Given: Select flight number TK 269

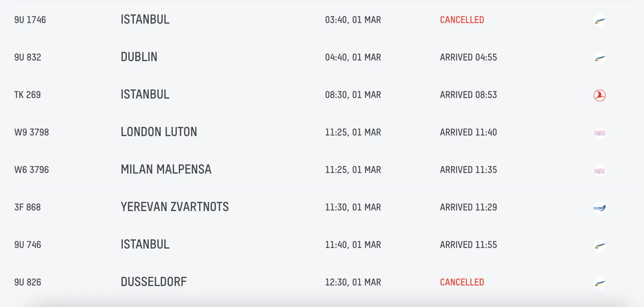Looking at the screenshot, I should tap(27, 95).
